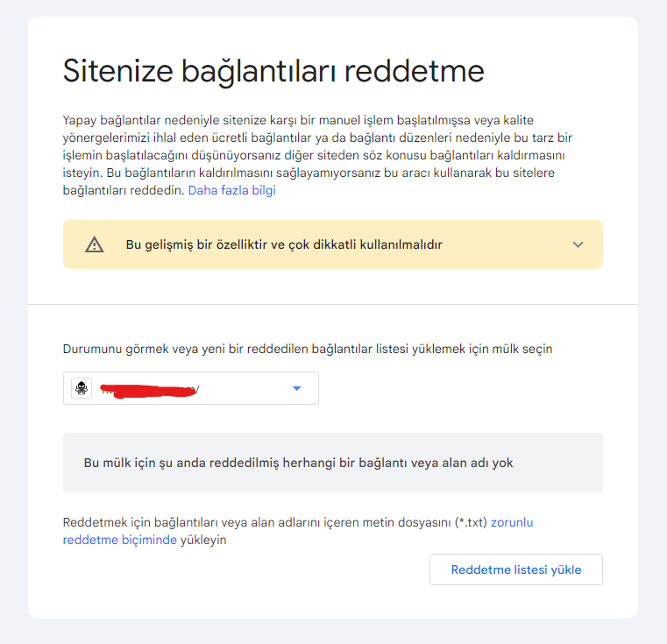Click the warning triangle icon

95,244
